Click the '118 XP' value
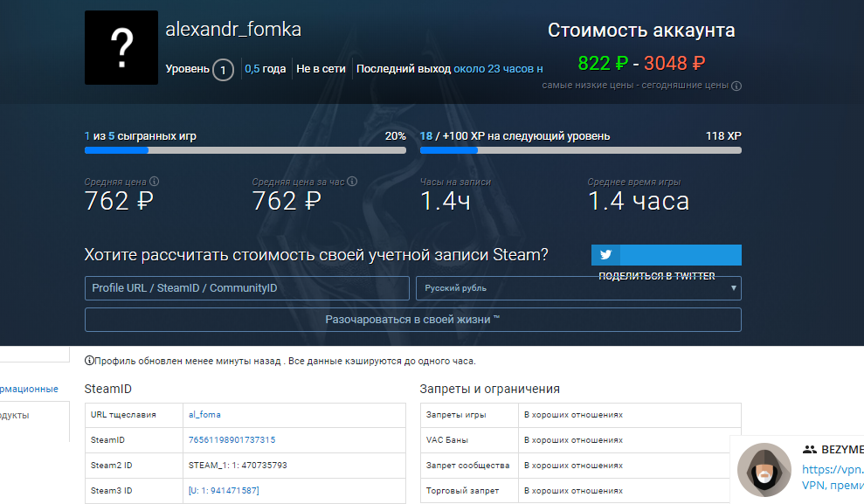The width and height of the screenshot is (864, 504). [x=723, y=136]
